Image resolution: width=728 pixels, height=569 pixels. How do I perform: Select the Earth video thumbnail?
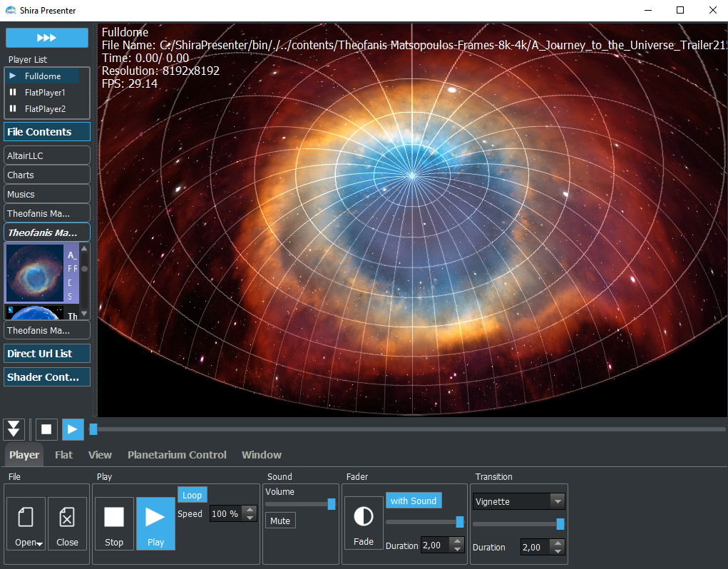pos(35,312)
